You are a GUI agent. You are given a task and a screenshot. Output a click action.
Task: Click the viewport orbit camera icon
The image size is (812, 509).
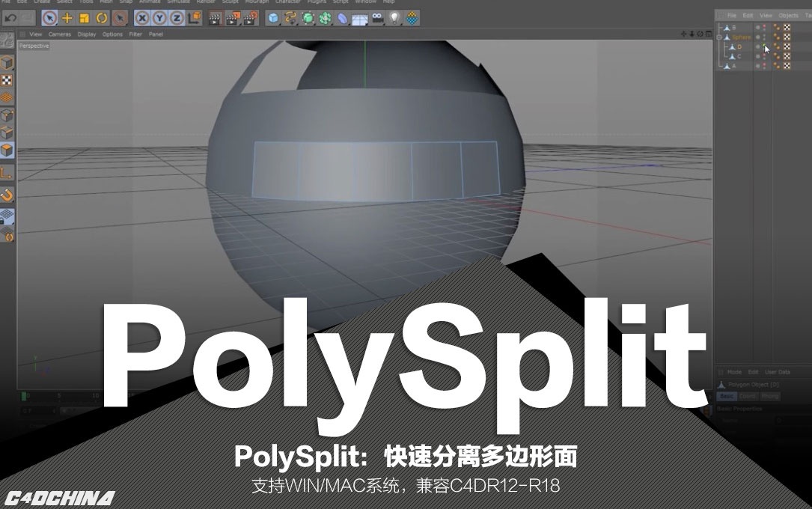tap(700, 34)
